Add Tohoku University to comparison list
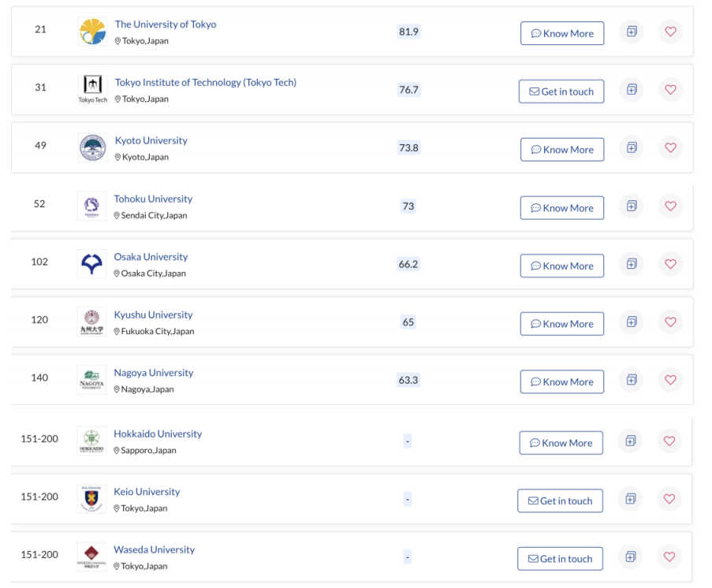This screenshot has width=712, height=588. (632, 207)
